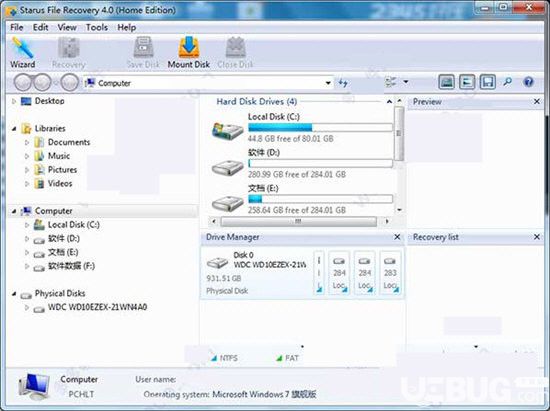Click the drive list horizontal scrollbar
550x411 pixels.
[x=299, y=221]
